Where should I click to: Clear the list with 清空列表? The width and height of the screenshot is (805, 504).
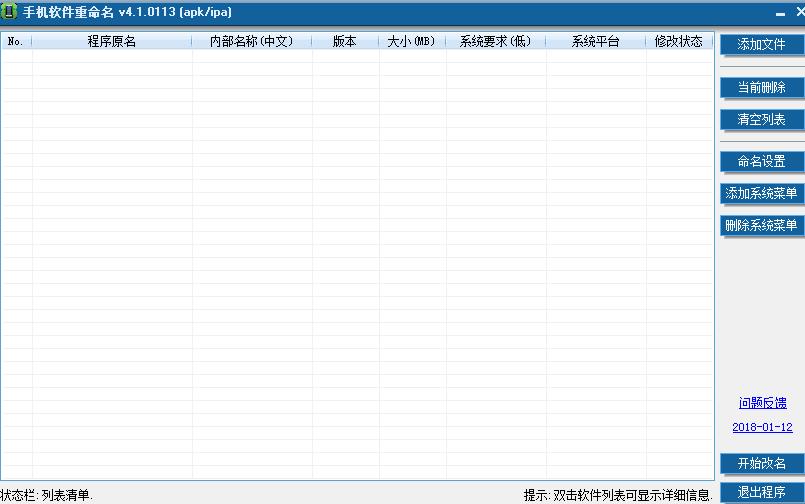click(x=762, y=120)
